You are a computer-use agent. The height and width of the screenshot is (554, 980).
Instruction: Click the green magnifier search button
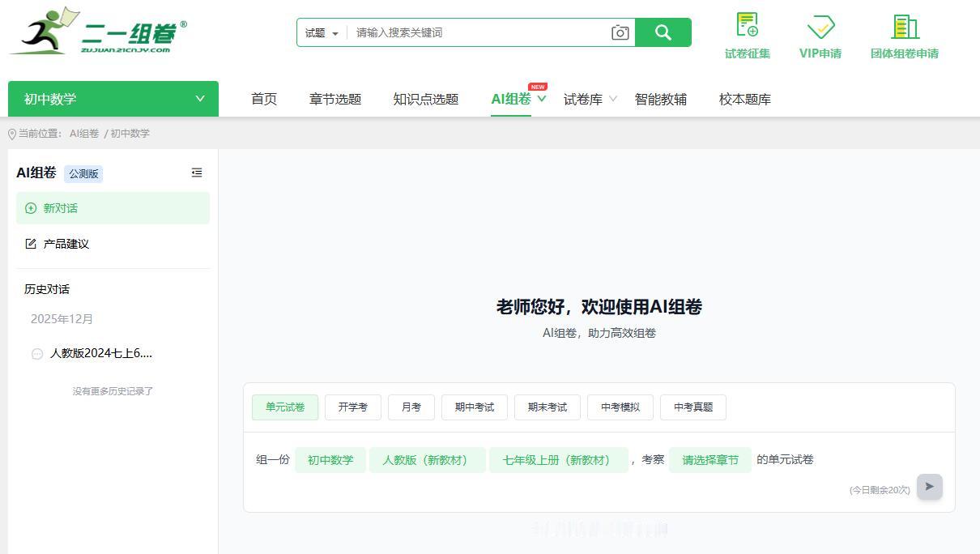pyautogui.click(x=663, y=32)
